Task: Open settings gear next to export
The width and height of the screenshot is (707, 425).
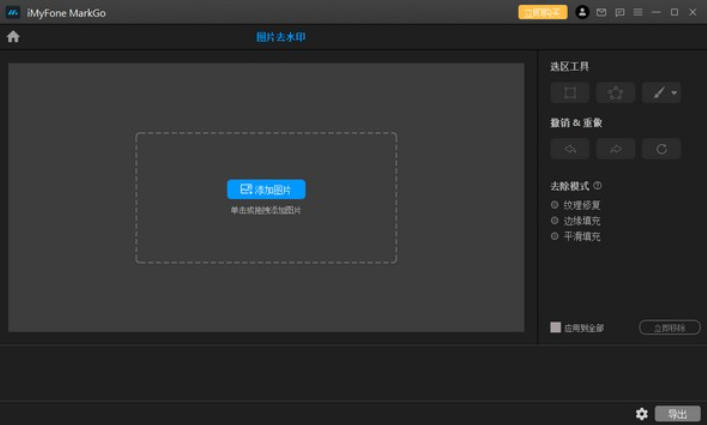Action: pyautogui.click(x=642, y=413)
